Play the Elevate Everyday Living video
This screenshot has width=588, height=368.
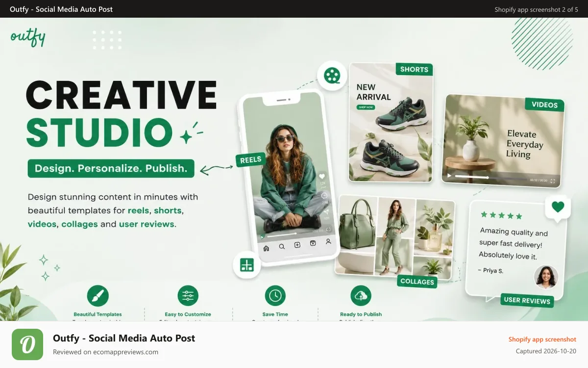[449, 175]
